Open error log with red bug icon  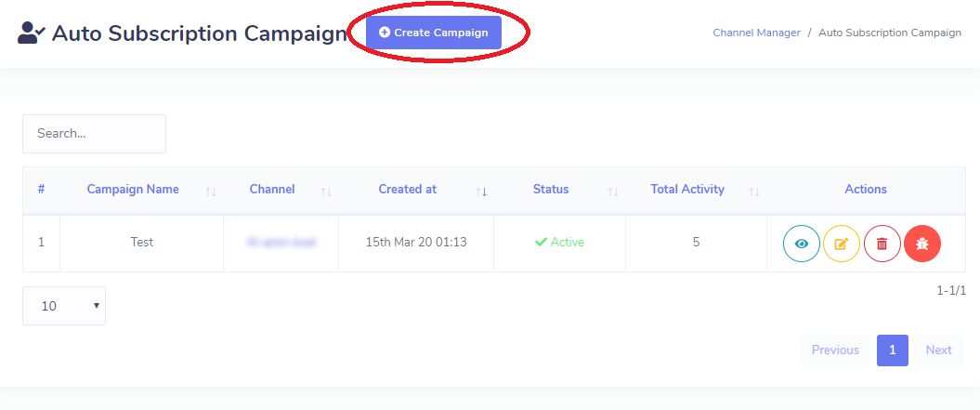[921, 244]
